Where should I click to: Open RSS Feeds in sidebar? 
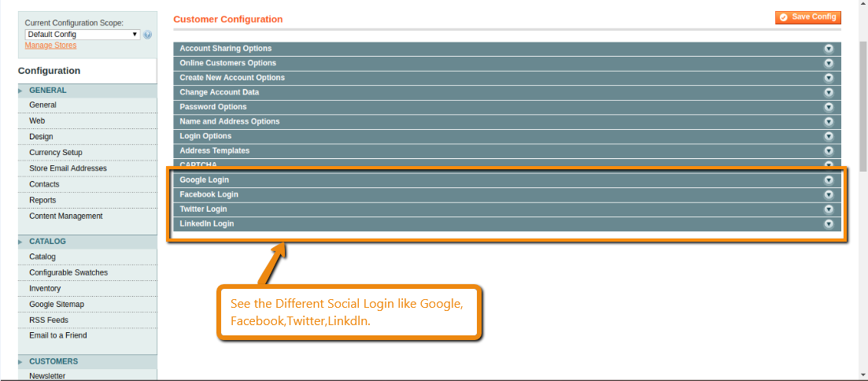87,320
